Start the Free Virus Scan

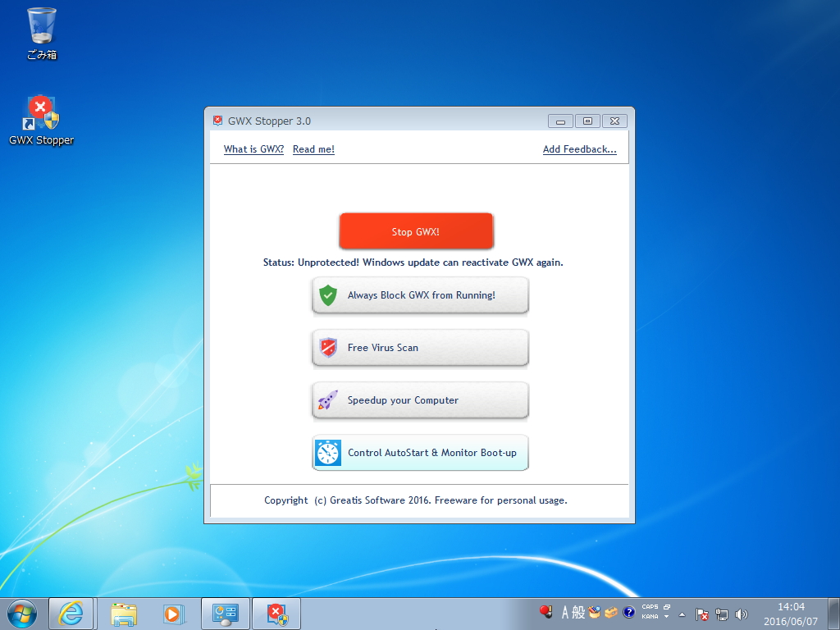click(420, 348)
